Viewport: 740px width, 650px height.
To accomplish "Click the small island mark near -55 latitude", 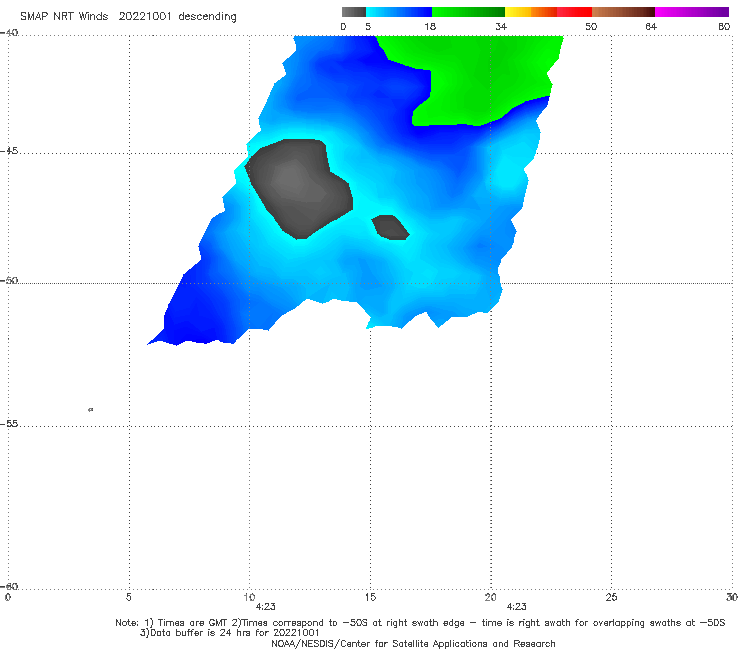I will pyautogui.click(x=91, y=410).
